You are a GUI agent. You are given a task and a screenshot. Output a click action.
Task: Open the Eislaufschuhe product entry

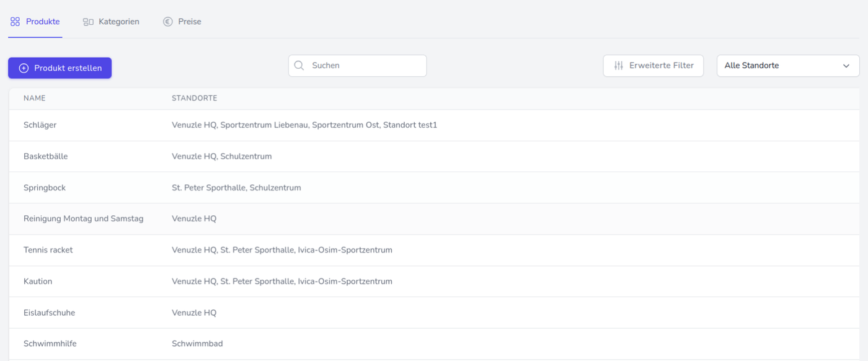(x=50, y=313)
